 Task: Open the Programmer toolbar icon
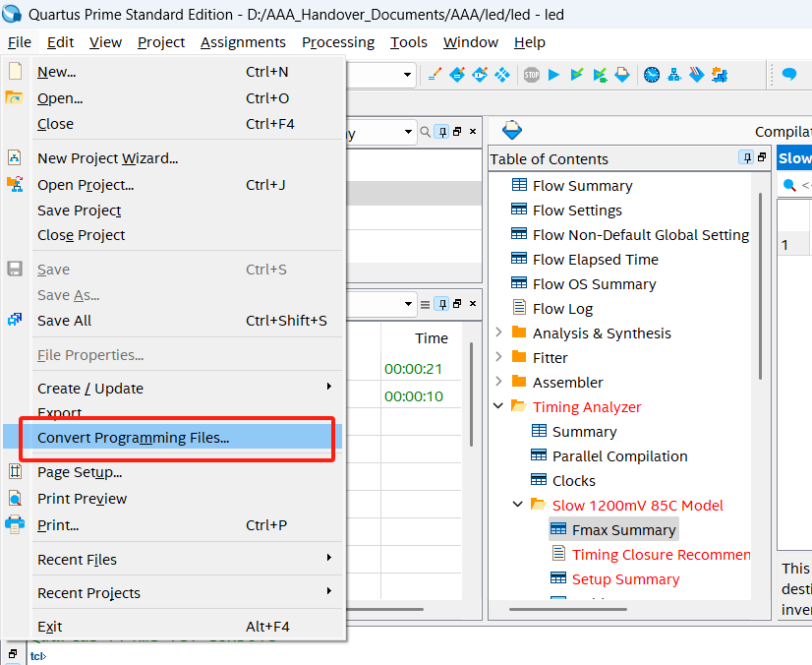pyautogui.click(x=697, y=75)
